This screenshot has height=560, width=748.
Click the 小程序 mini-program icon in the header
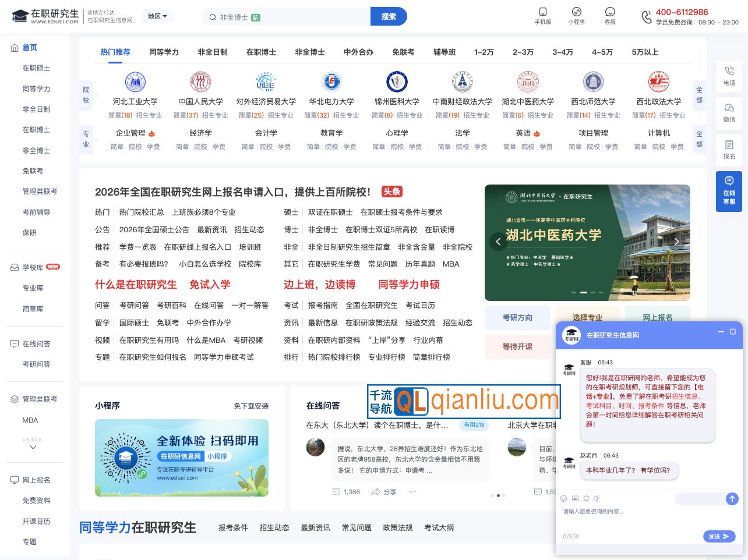tap(577, 16)
